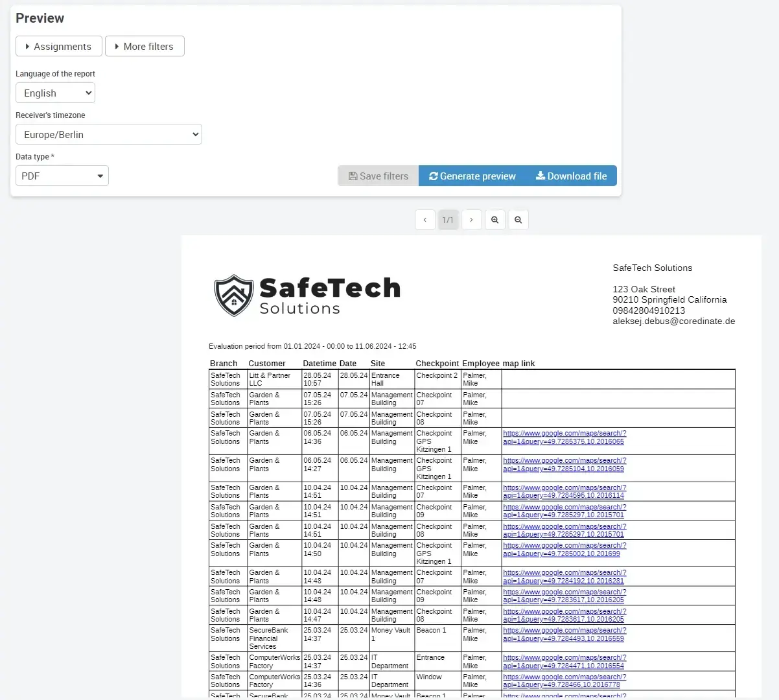Zoom into the PDF report preview
779x700 pixels.
click(494, 219)
